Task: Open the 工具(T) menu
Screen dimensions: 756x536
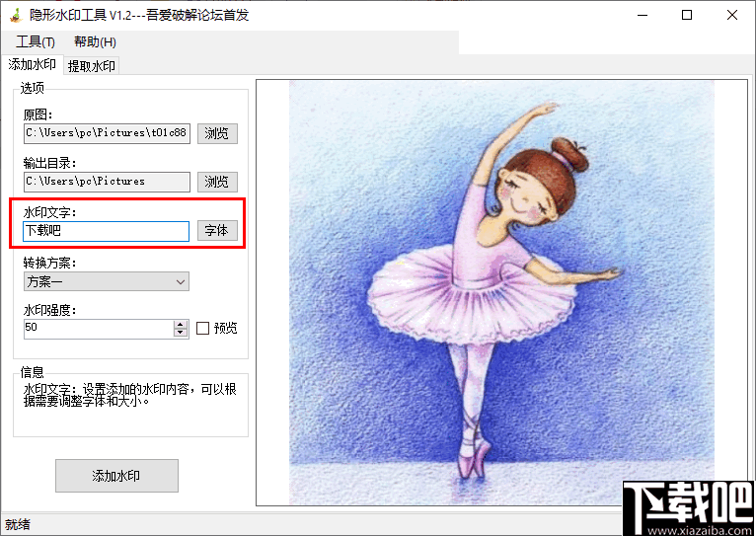Action: (x=36, y=41)
